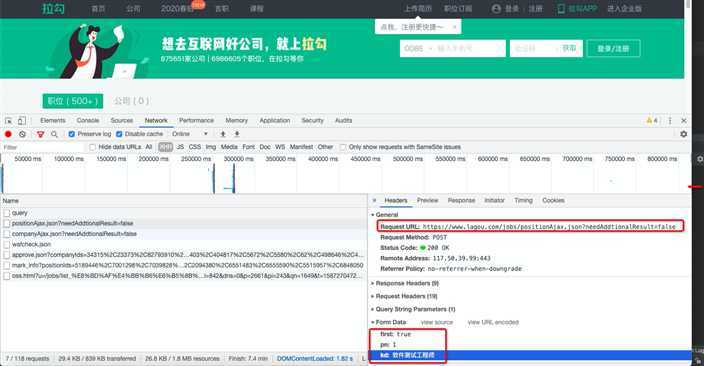Select the JS filter type

coord(180,147)
